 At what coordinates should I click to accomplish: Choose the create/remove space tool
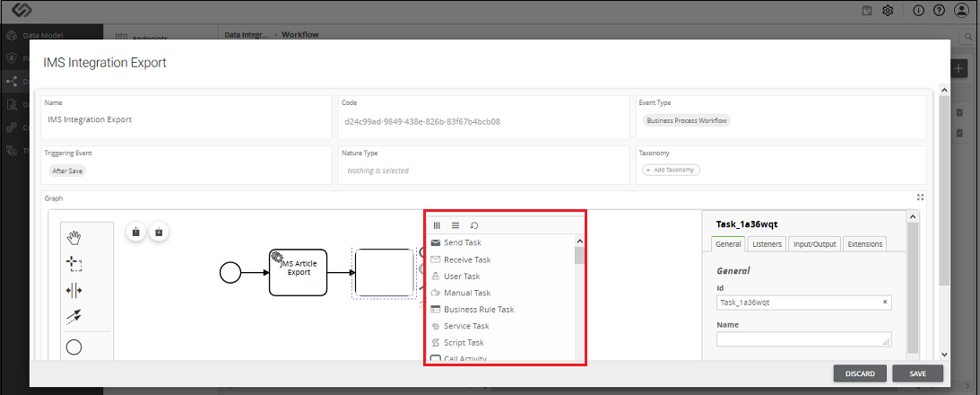[x=74, y=291]
